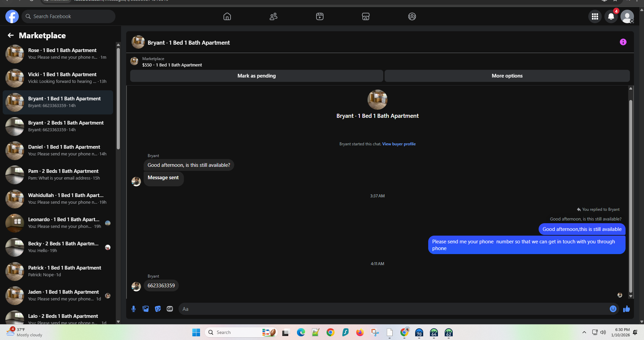Click the chat messages scrollbar
The width and height of the screenshot is (644, 340).
point(631,196)
